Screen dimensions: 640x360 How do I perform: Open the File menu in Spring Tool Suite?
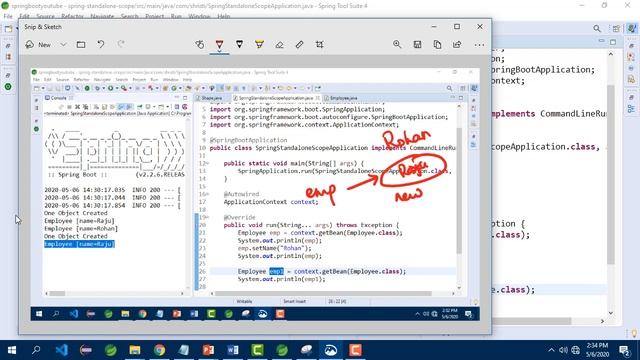(8, 16)
